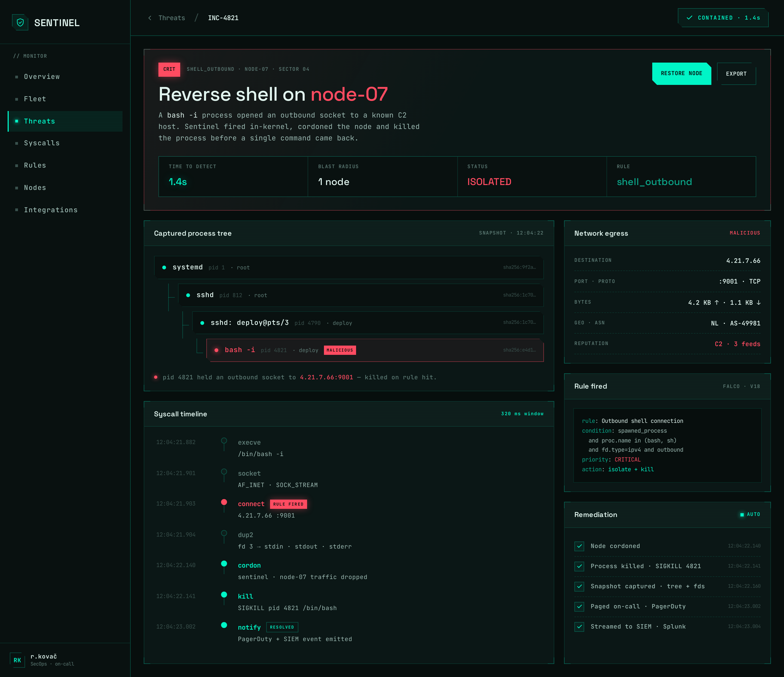Click the execve timeline marker
Viewport: 784px width, 677px height.
(224, 441)
